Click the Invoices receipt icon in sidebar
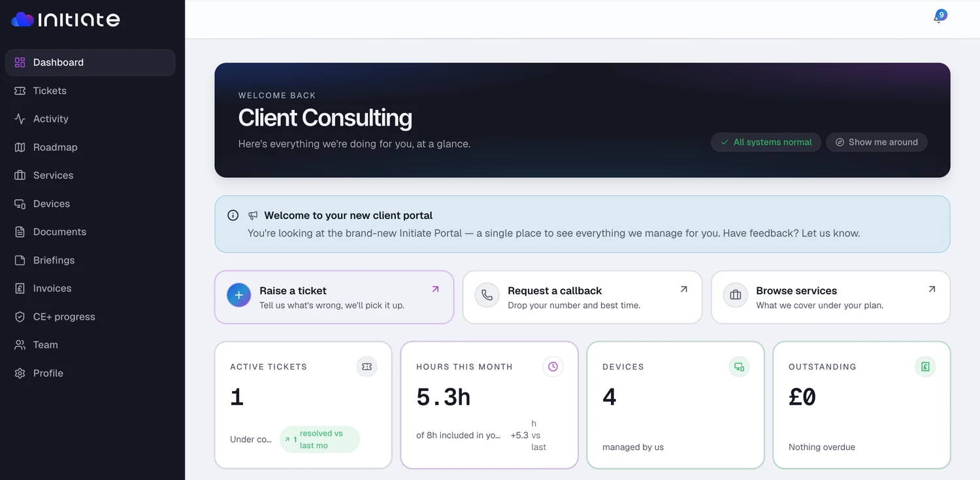Image resolution: width=980 pixels, height=480 pixels. 20,288
